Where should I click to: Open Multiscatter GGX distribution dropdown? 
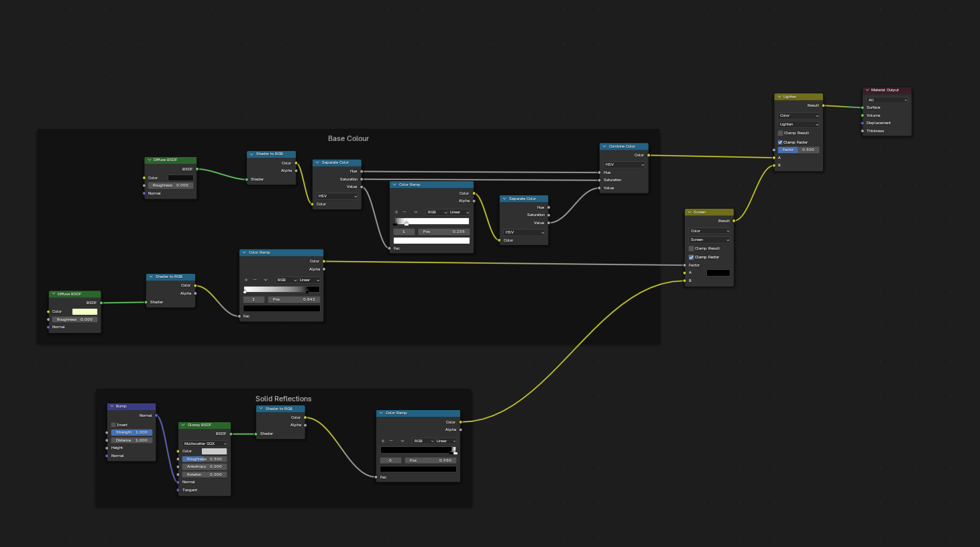[x=205, y=444]
